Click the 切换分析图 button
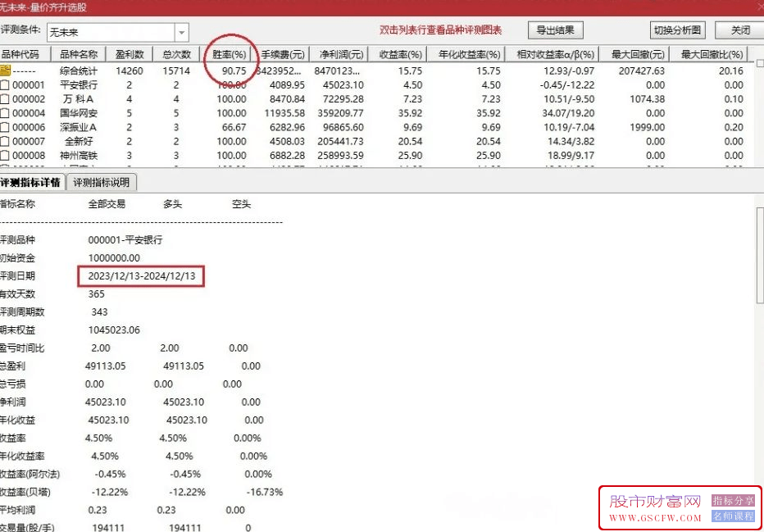 [678, 30]
